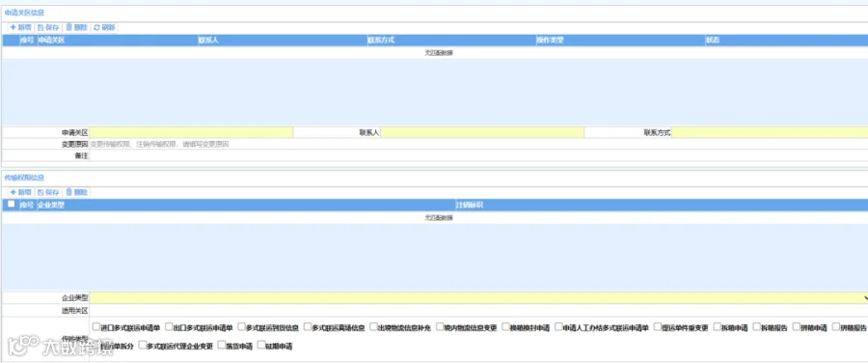This screenshot has height=363, width=868.
Task: Click the 序号 column header in 申请关区信息 table
Action: [x=27, y=40]
